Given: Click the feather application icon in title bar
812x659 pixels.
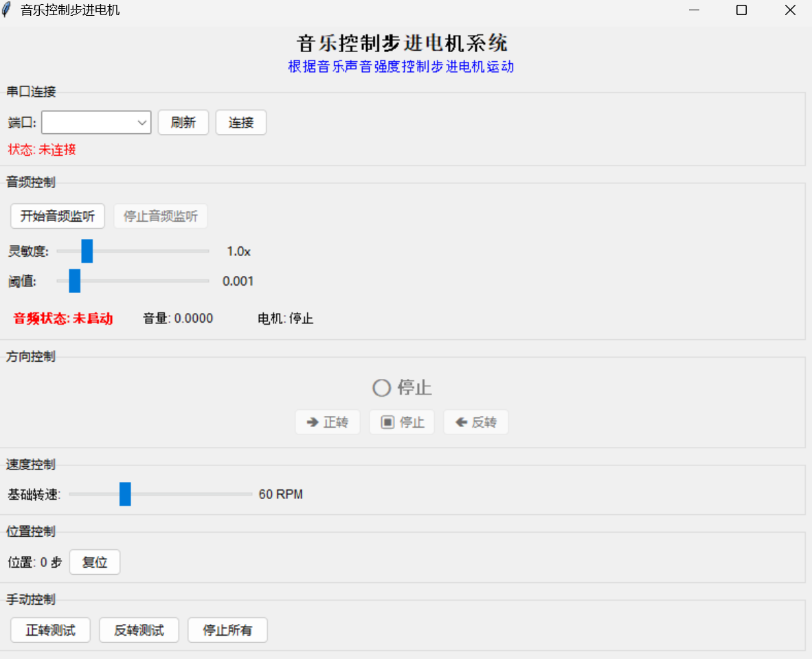Looking at the screenshot, I should click(8, 10).
